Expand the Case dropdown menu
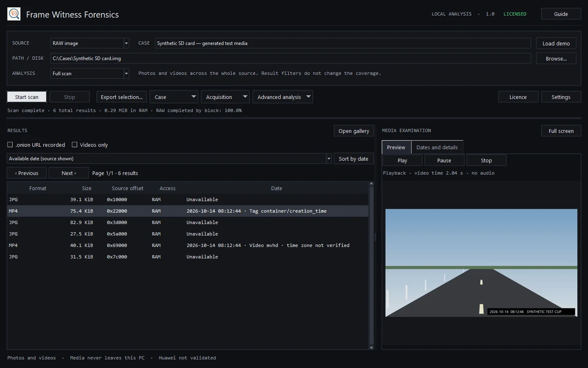 tap(174, 97)
